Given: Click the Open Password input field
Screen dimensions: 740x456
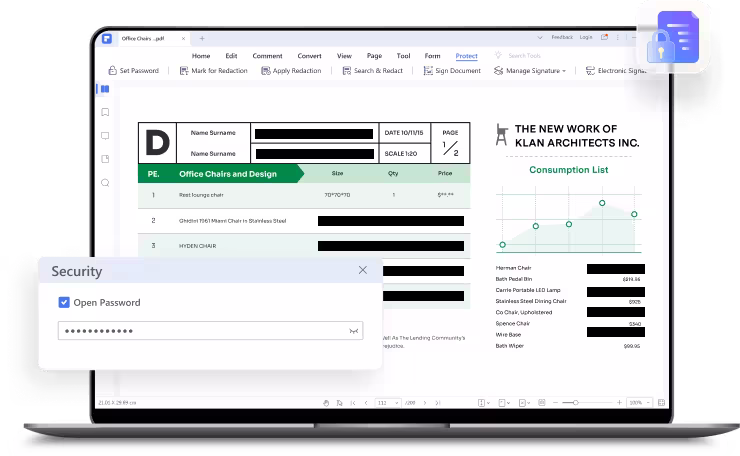Looking at the screenshot, I should (x=210, y=331).
